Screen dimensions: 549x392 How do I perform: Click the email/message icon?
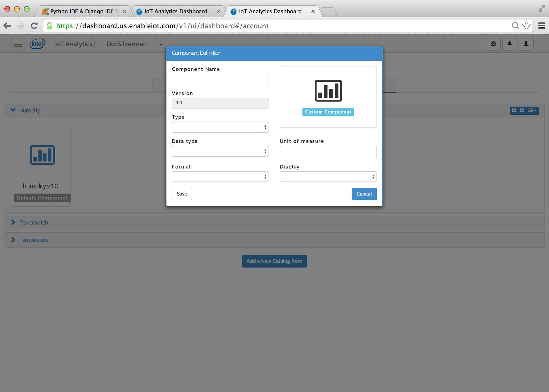pos(493,44)
